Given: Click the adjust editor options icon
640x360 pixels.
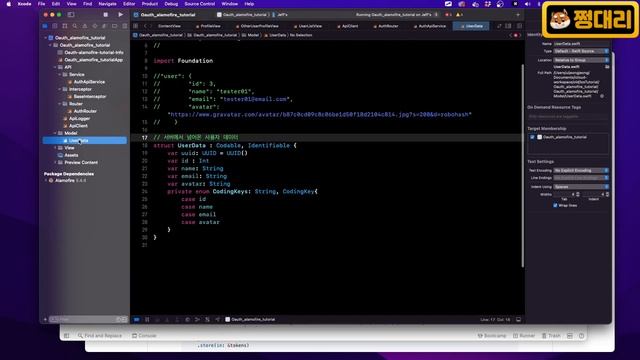Looking at the screenshot, I should 508,26.
